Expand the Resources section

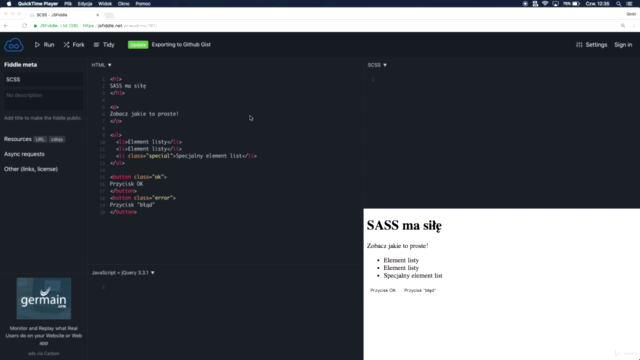(x=18, y=139)
